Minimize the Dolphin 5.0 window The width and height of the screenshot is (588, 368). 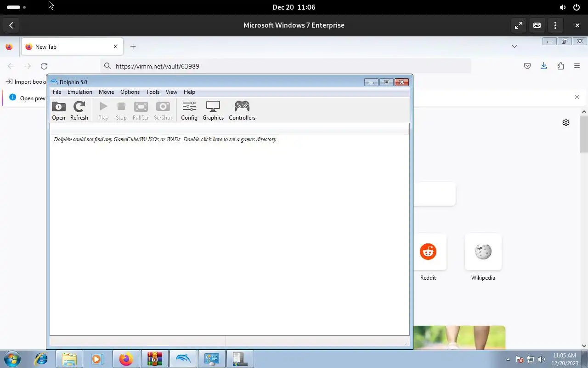click(371, 82)
